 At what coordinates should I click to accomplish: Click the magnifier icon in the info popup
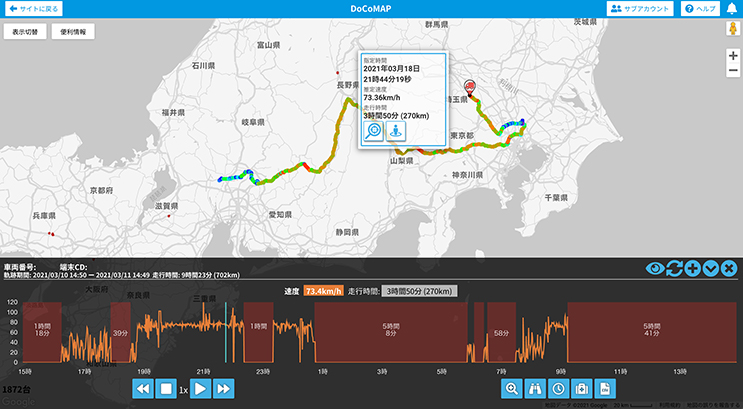pos(373,130)
